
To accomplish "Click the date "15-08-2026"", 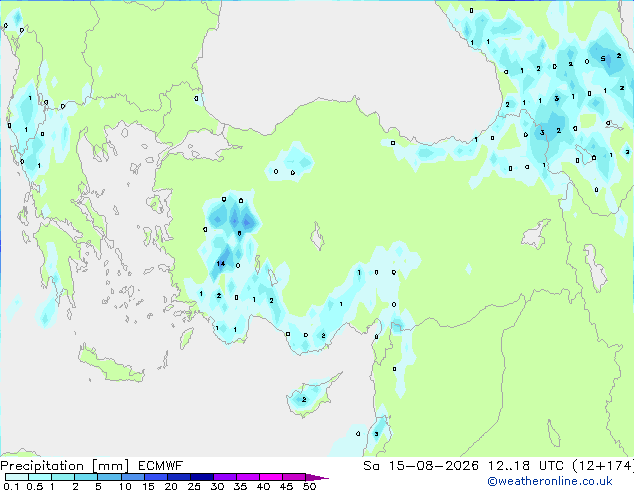I will 433,466.
